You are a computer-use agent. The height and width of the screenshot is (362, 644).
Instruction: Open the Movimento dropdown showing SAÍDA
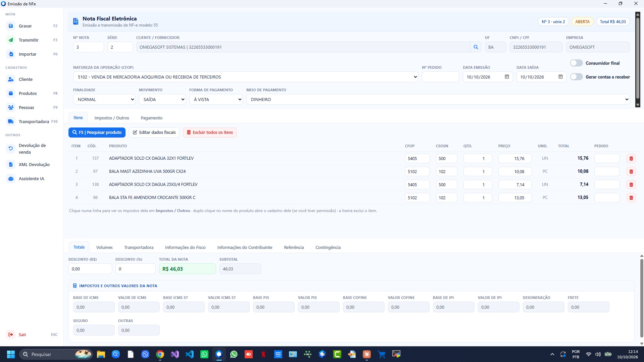162,99
